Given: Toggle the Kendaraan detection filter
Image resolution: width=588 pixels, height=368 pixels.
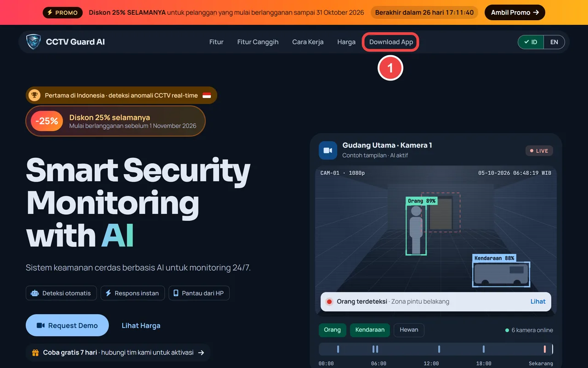Looking at the screenshot, I should 370,330.
